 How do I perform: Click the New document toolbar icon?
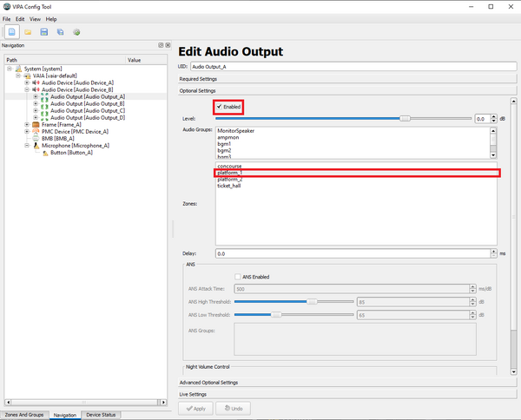[12, 32]
